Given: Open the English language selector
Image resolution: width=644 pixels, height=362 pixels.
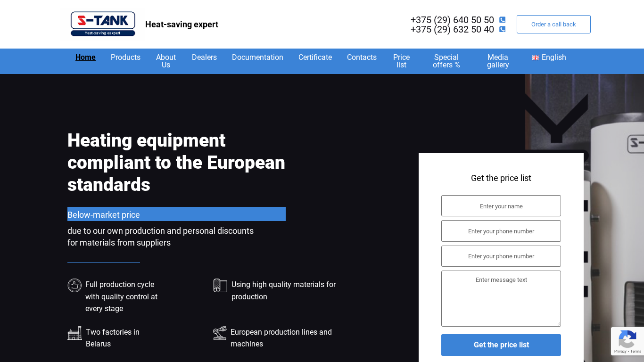Looking at the screenshot, I should point(549,58).
